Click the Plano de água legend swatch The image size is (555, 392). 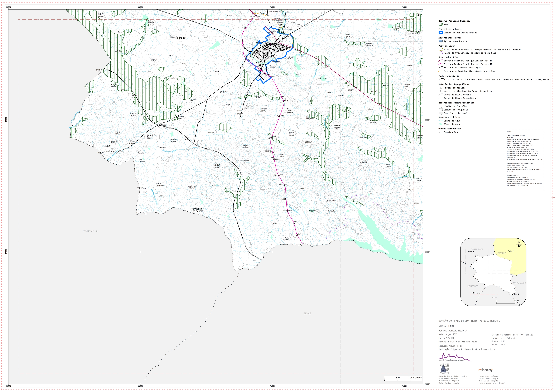click(441, 124)
